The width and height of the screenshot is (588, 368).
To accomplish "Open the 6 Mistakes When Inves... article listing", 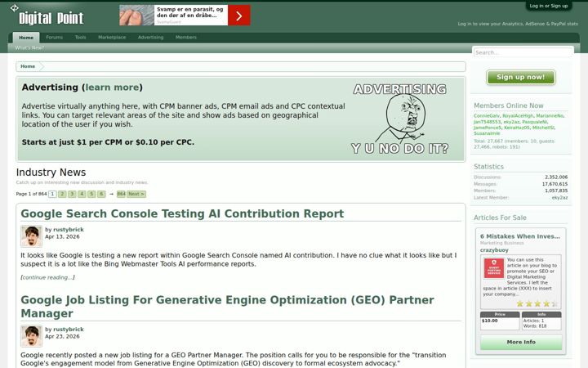I will pyautogui.click(x=519, y=236).
